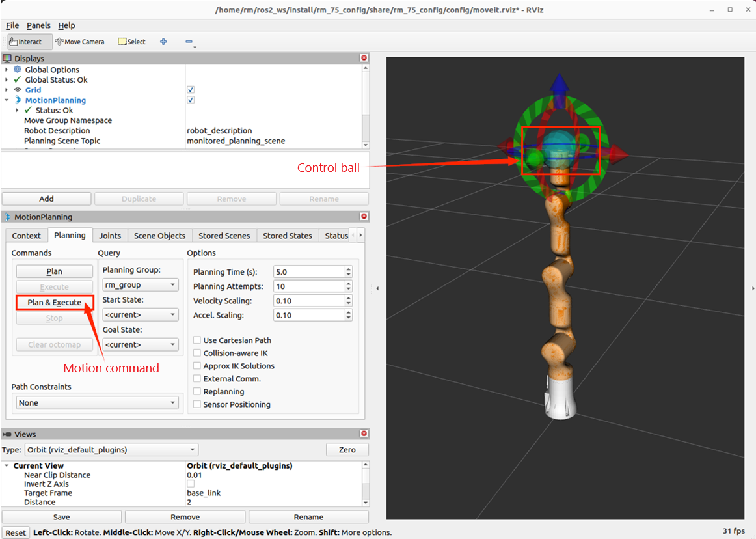Expand the Path Constraints None dropdown
This screenshot has height=539, width=756.
[97, 403]
